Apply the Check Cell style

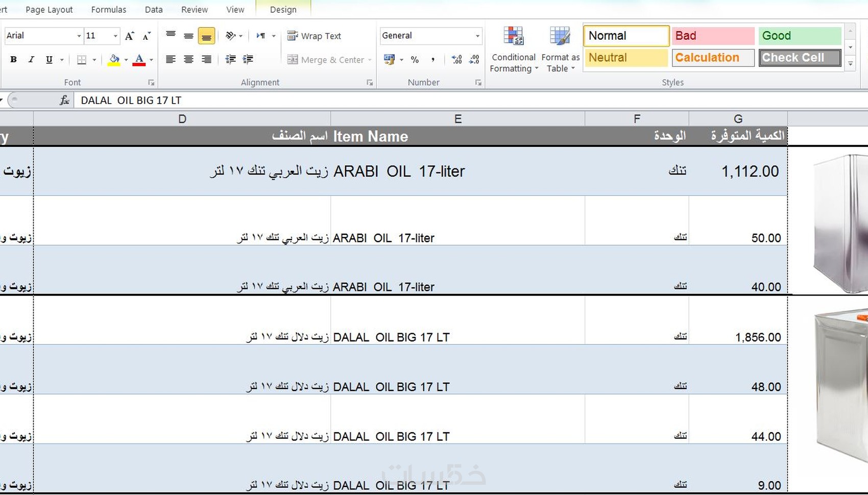[x=800, y=58]
